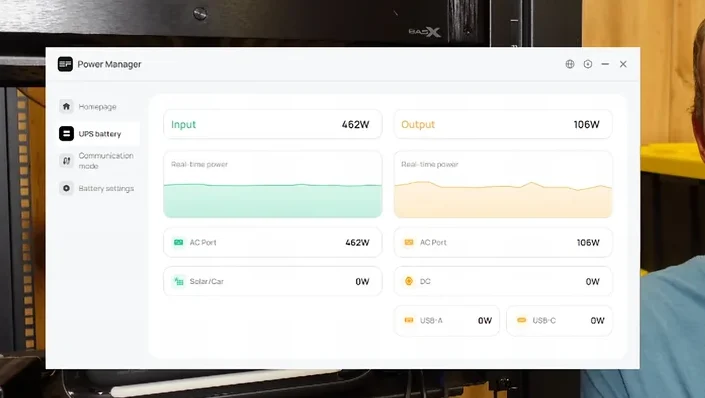Click the orange output real-time power chart

(503, 184)
